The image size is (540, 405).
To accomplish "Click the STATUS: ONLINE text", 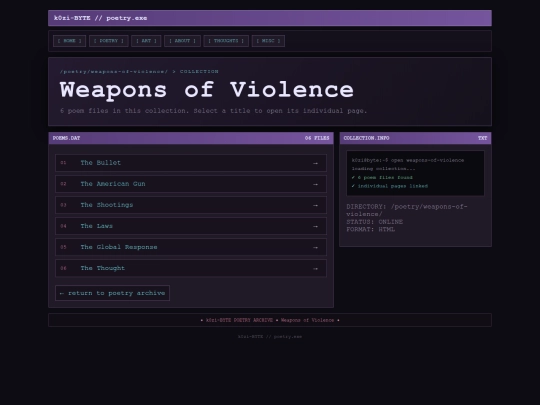I will 374,222.
